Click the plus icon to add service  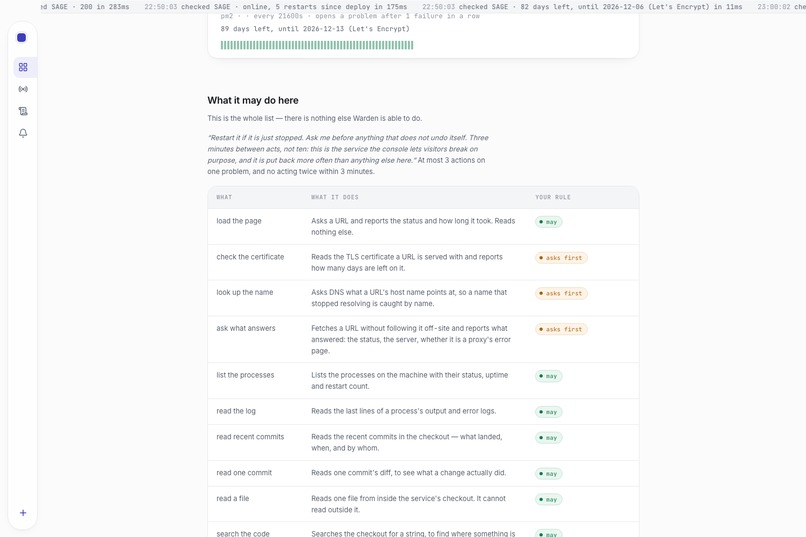point(23,513)
